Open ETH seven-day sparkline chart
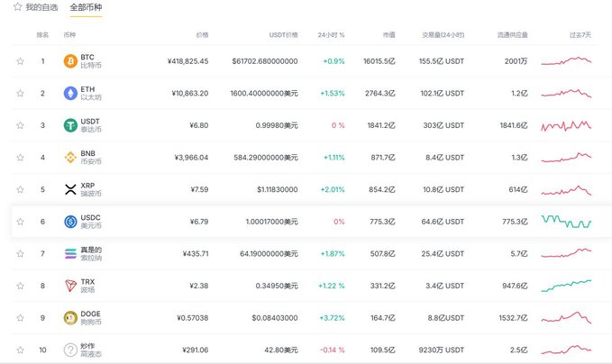 pos(566,93)
